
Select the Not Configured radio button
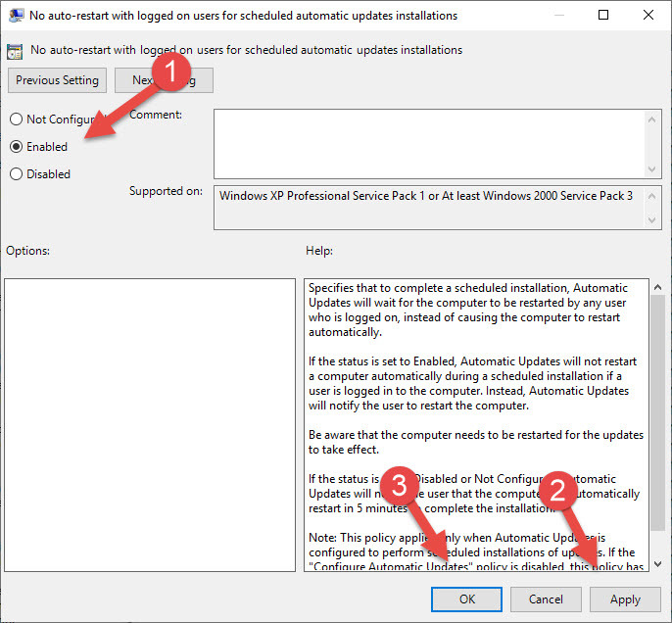click(x=17, y=120)
